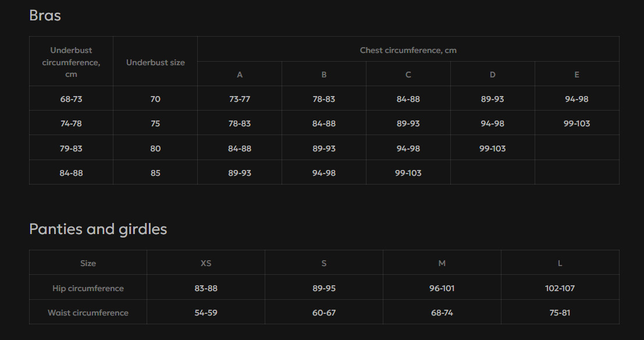Click the Bras section heading
This screenshot has height=340, width=644.
45,16
